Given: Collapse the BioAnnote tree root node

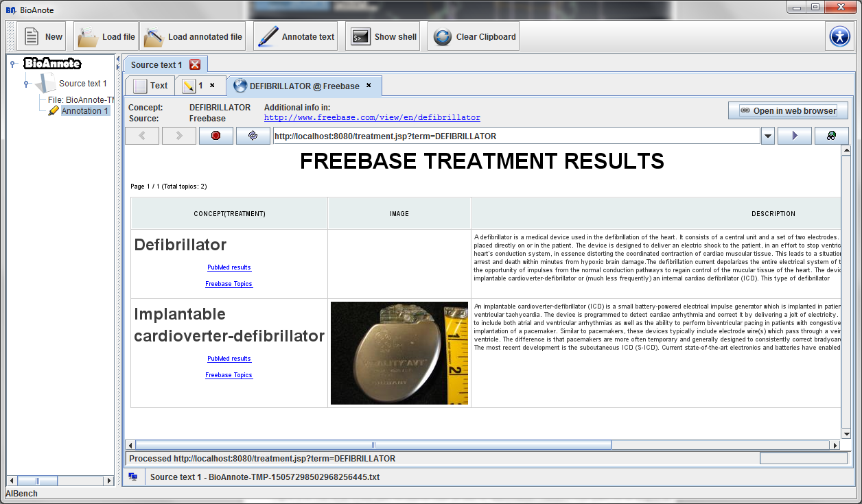Looking at the screenshot, I should click(12, 64).
